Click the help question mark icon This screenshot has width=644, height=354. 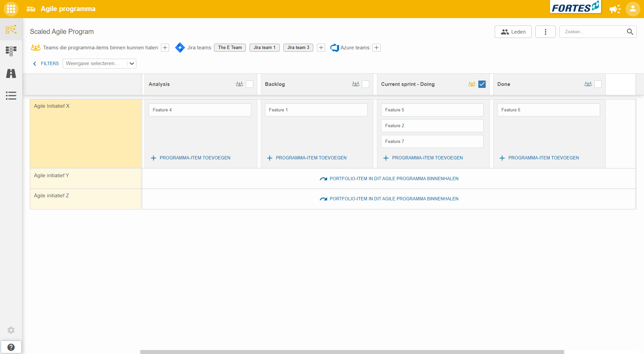coord(11,347)
